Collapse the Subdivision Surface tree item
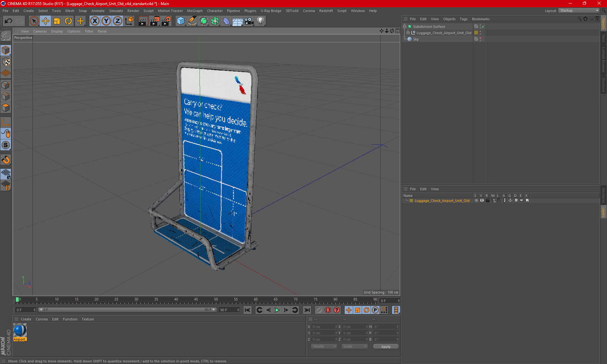 pos(405,27)
